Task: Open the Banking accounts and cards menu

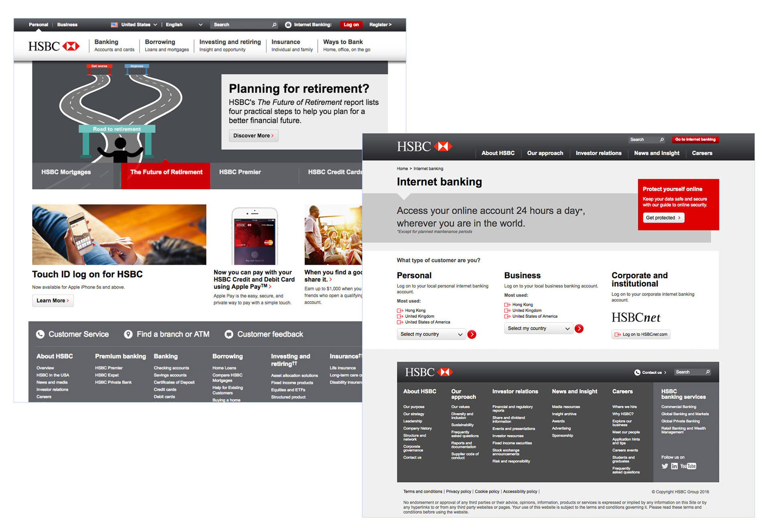Action: (114, 45)
